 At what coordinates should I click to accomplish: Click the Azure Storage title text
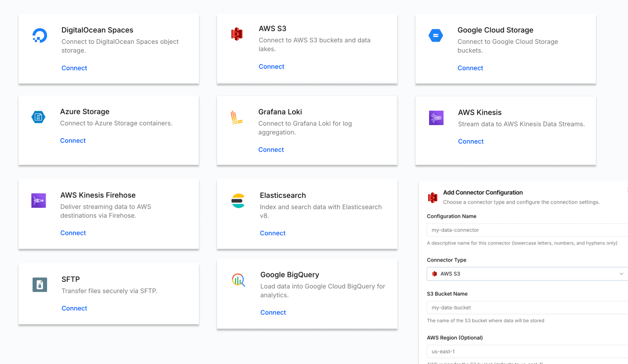click(85, 112)
